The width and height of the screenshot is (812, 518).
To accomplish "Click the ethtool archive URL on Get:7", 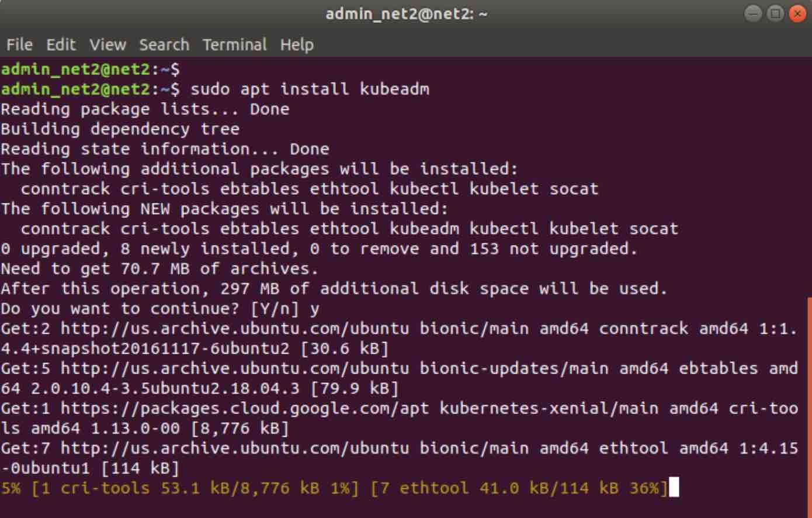I will tap(235, 448).
